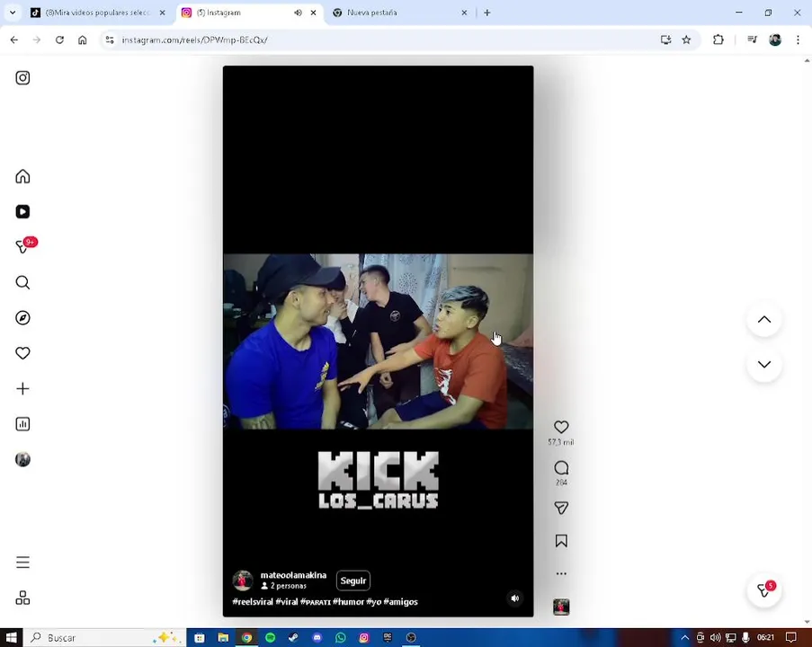Open a new browser tab
Viewport: 812px width, 647px height.
coord(486,13)
